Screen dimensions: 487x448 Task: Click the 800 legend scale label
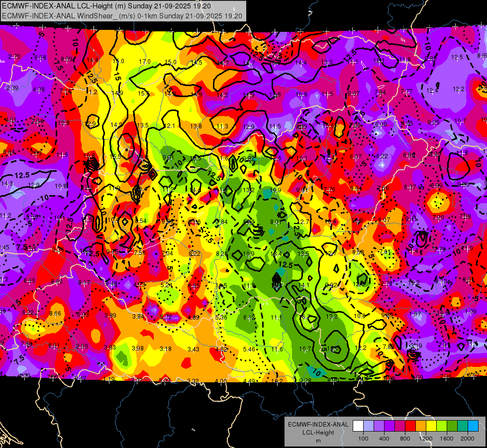(x=405, y=439)
